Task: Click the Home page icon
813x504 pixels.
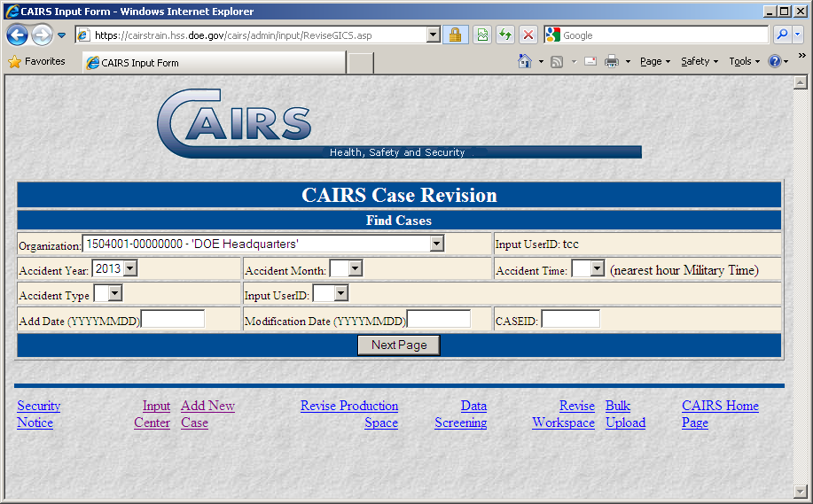Action: click(x=525, y=62)
